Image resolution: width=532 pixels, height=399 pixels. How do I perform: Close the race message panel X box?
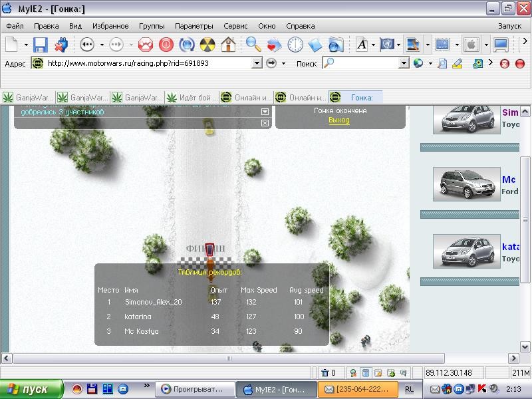tap(265, 123)
